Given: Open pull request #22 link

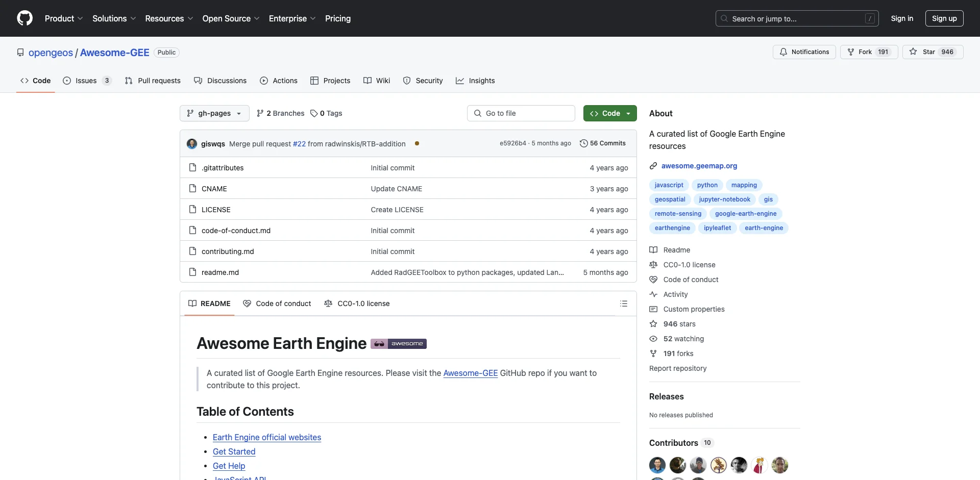Looking at the screenshot, I should click(299, 144).
